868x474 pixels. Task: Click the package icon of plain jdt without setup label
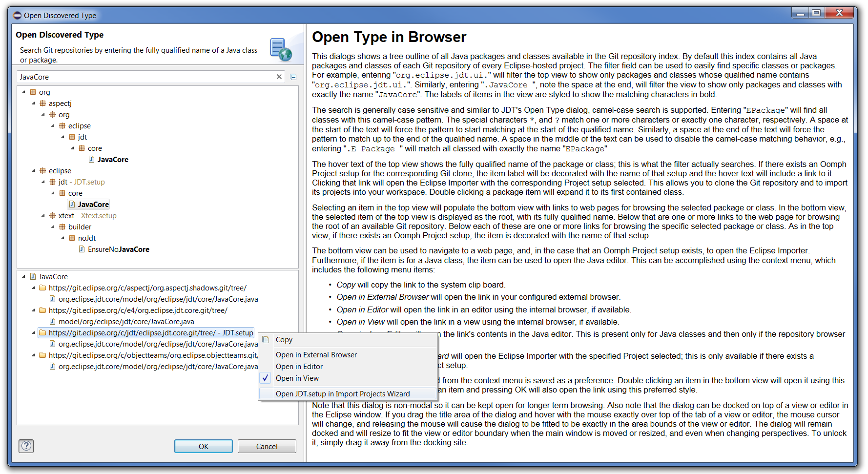(72, 137)
